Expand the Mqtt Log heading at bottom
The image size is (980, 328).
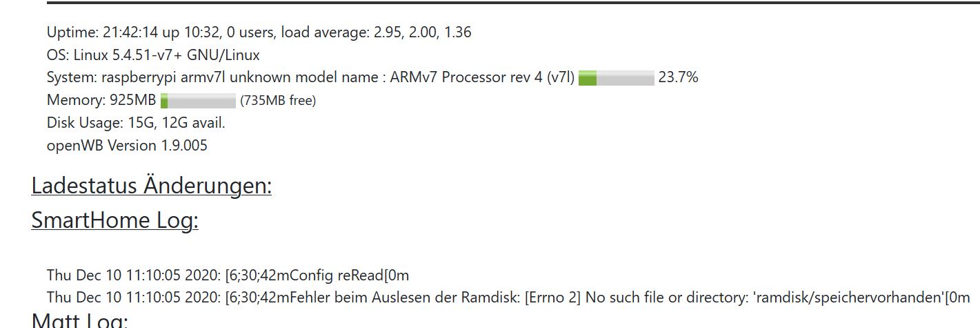(x=79, y=321)
